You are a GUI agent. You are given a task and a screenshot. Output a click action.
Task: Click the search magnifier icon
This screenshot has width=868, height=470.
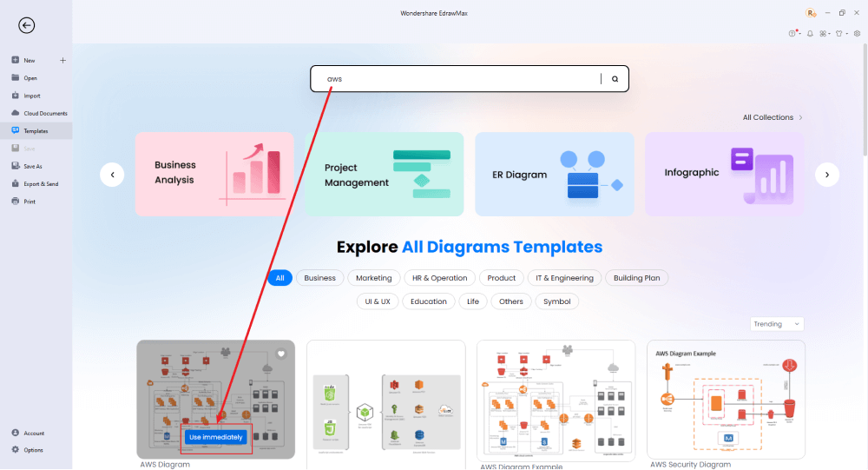[x=615, y=79]
